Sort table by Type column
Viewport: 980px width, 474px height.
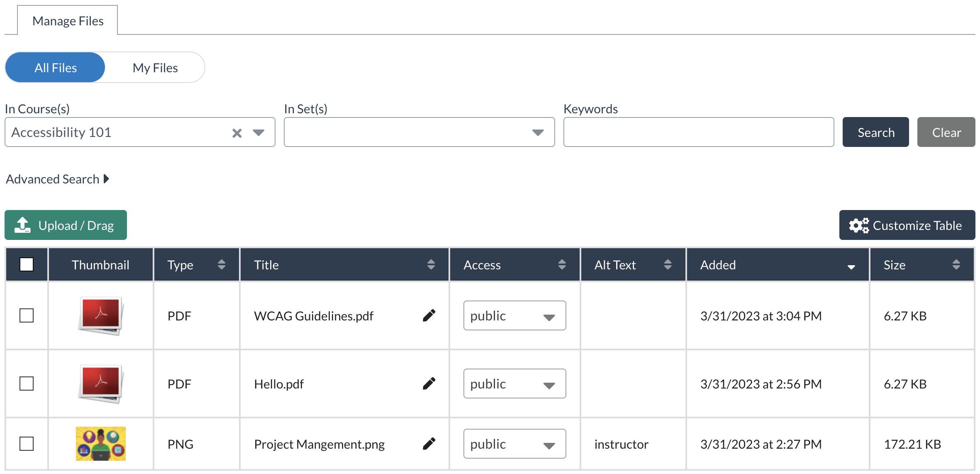pyautogui.click(x=221, y=265)
